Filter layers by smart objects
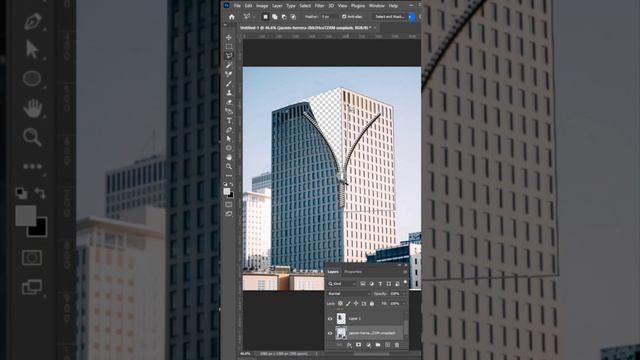Viewport: 640px width, 360px height. point(397,284)
